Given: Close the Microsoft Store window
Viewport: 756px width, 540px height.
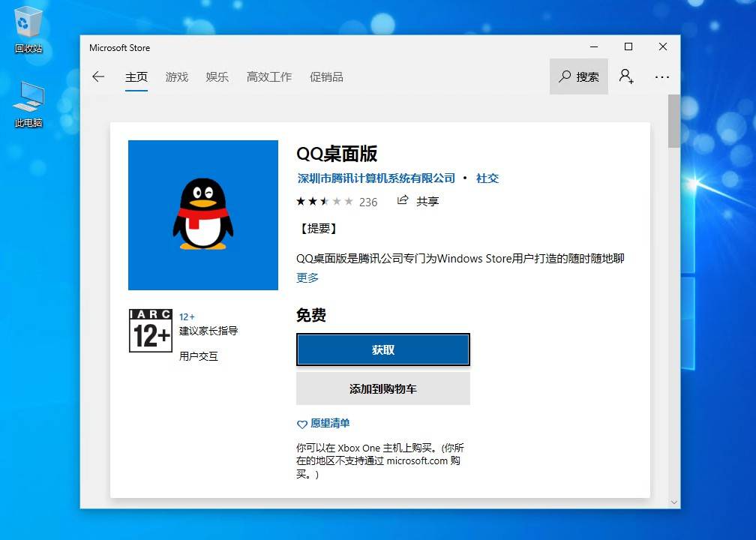Looking at the screenshot, I should click(x=663, y=46).
